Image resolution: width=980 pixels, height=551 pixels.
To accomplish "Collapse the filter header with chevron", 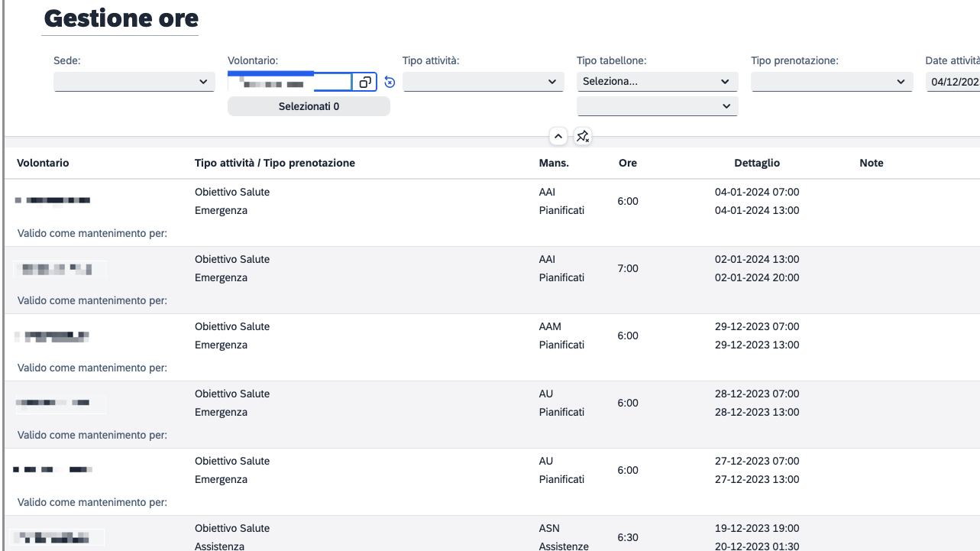I will tap(558, 136).
